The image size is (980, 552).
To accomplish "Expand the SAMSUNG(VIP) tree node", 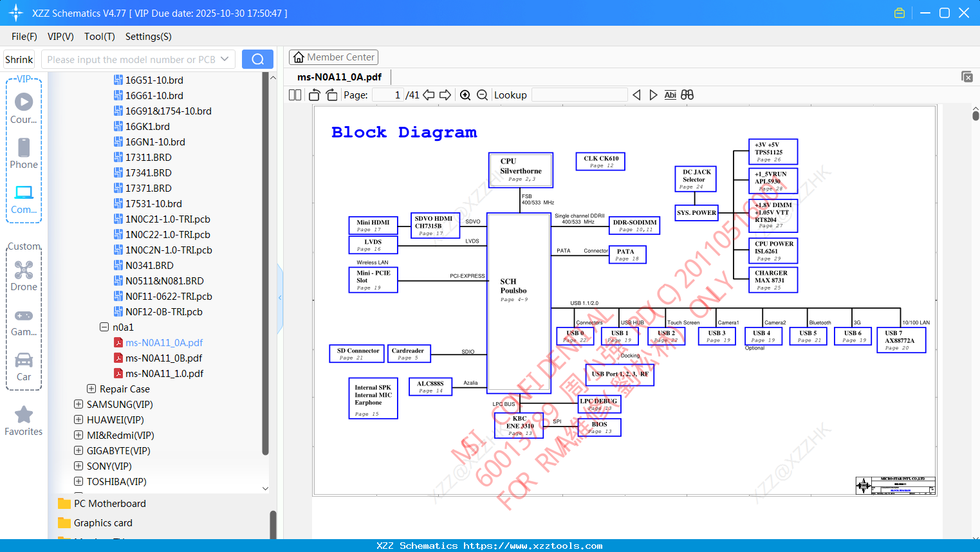I will (79, 404).
